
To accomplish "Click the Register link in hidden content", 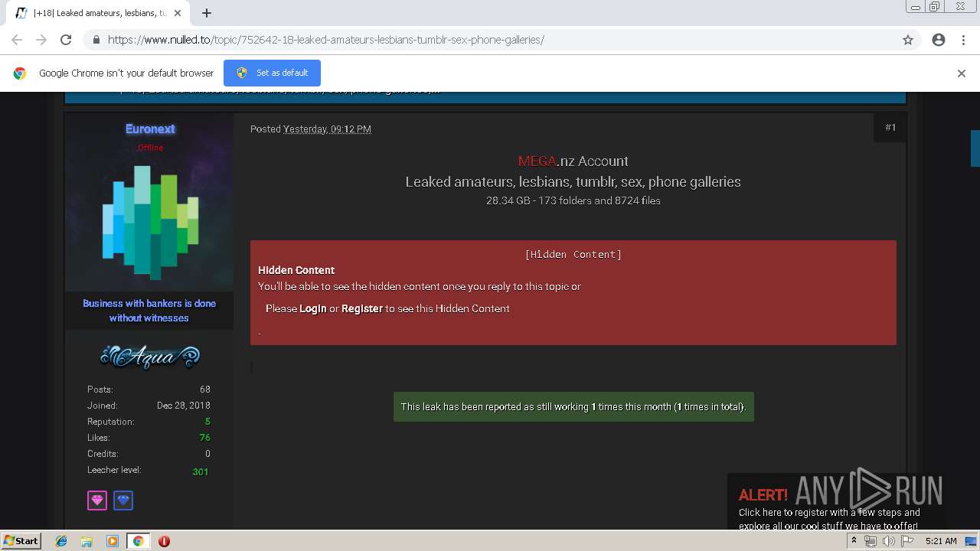I will pos(362,308).
